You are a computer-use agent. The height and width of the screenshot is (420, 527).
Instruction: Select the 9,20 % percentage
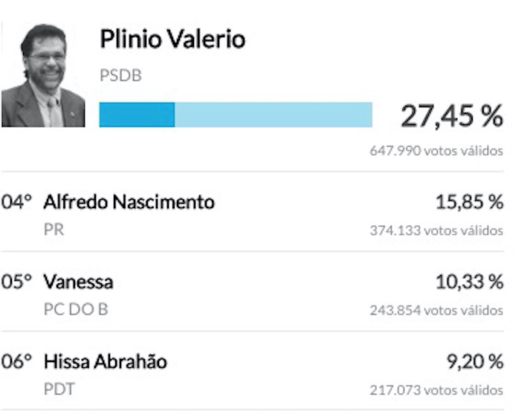pyautogui.click(x=474, y=361)
